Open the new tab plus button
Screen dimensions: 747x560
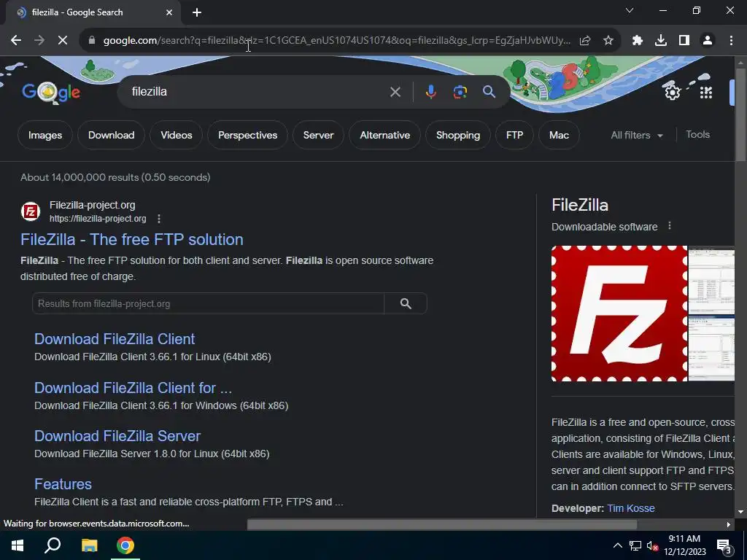[197, 12]
